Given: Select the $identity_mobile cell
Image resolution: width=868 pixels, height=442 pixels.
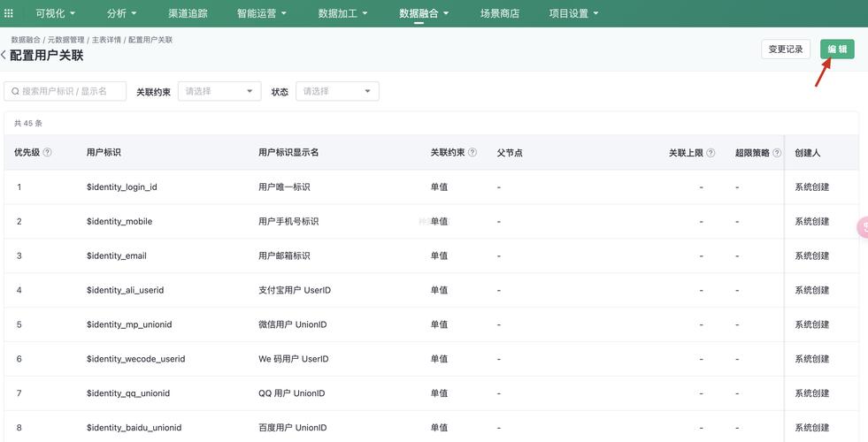Looking at the screenshot, I should coord(119,221).
